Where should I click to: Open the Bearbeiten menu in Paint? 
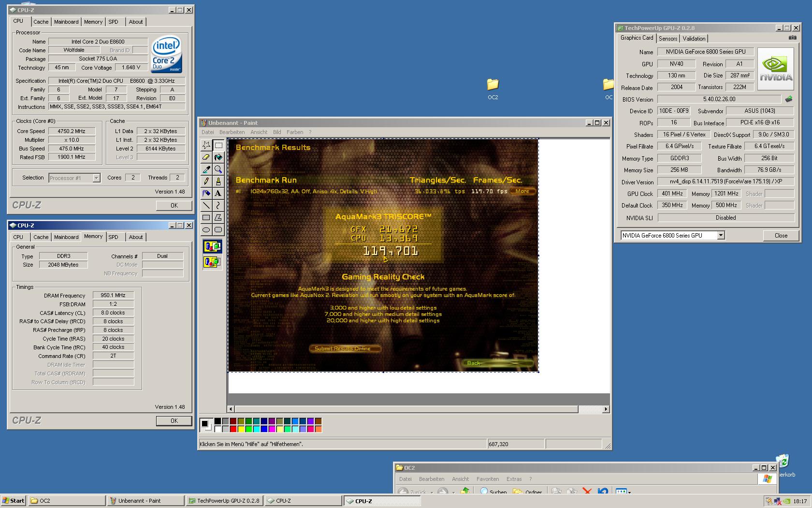[x=232, y=132]
